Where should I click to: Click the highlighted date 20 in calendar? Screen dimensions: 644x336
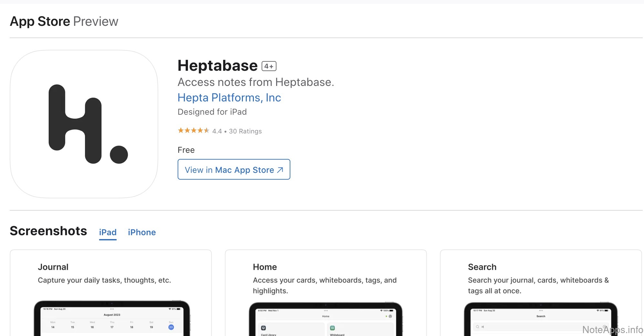coord(171,327)
